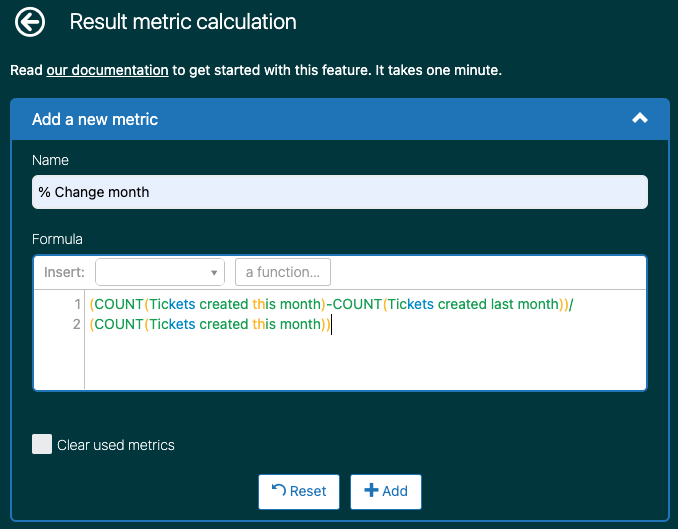Focus the Name field containing % Change month
The image size is (678, 529).
[339, 192]
